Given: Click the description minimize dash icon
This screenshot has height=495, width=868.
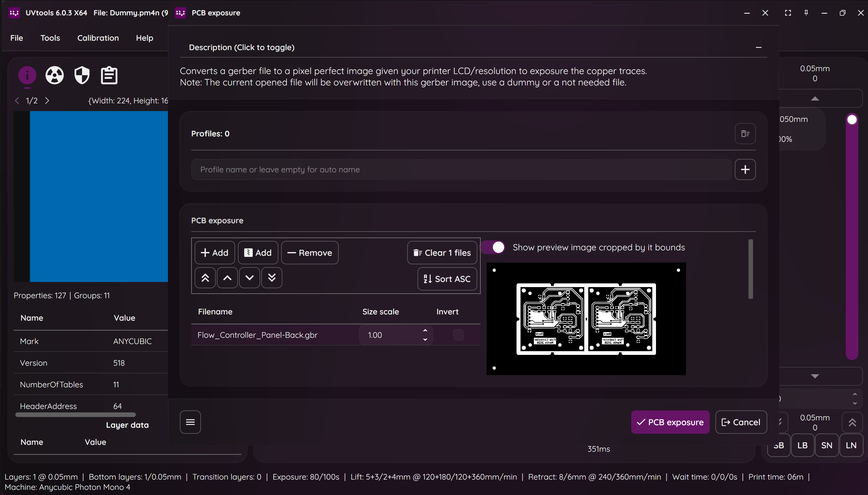Looking at the screenshot, I should [759, 47].
